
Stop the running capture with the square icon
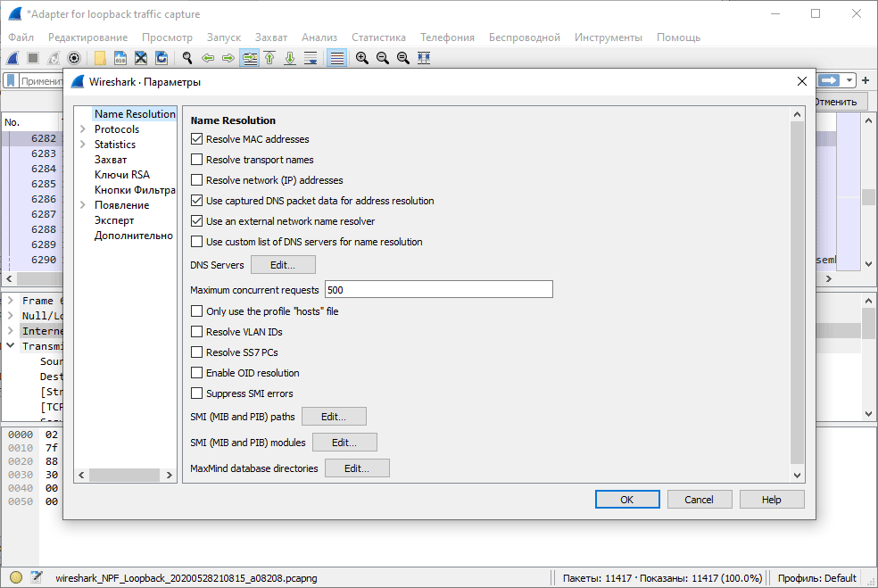pyautogui.click(x=33, y=58)
